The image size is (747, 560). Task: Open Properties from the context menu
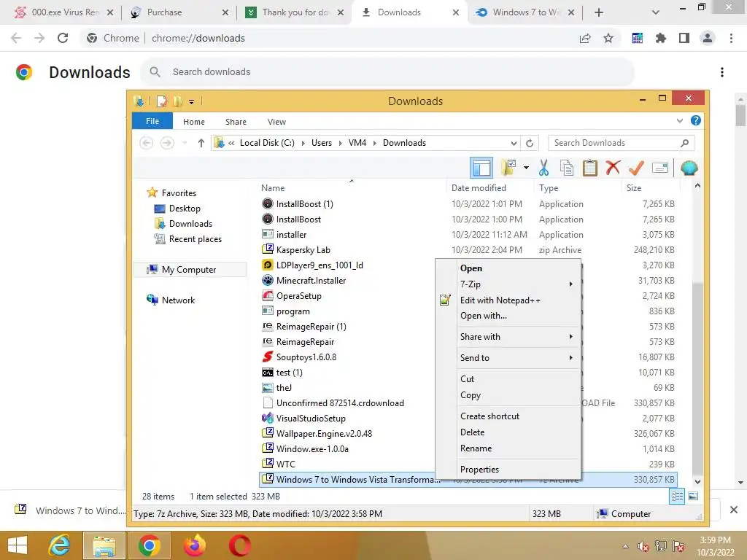[x=508, y=470]
